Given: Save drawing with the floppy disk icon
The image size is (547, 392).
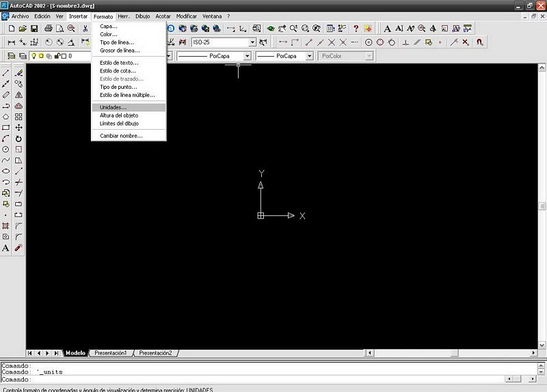Looking at the screenshot, I should point(34,29).
